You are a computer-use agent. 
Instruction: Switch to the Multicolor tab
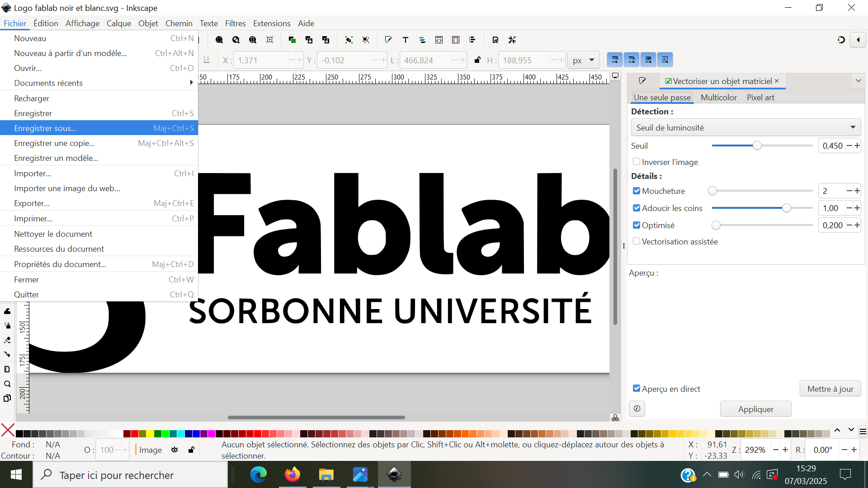(x=718, y=98)
